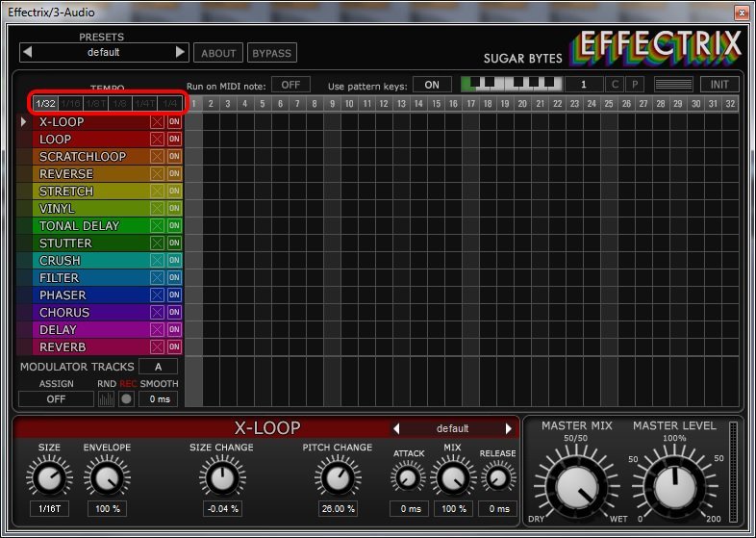Select the 1/8 tempo option

(120, 103)
